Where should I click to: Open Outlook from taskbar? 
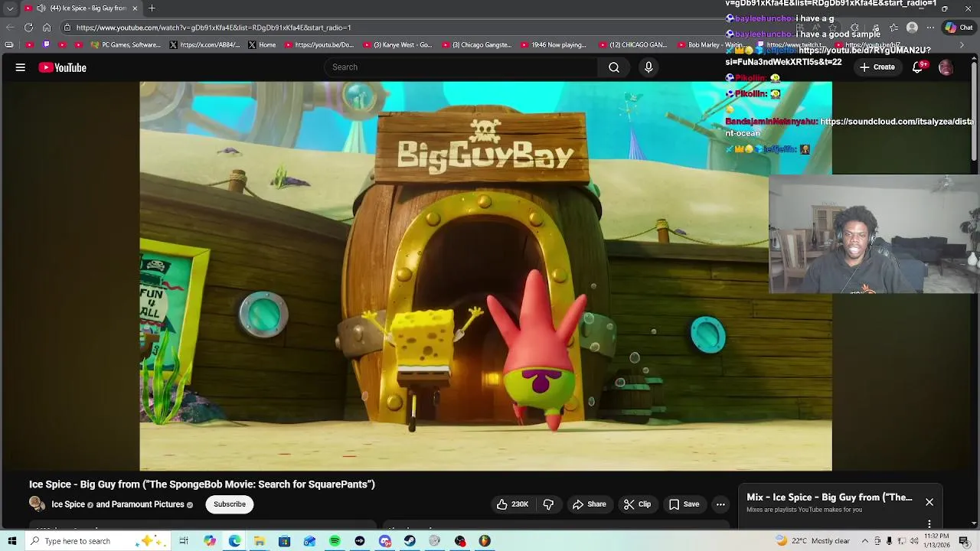309,541
